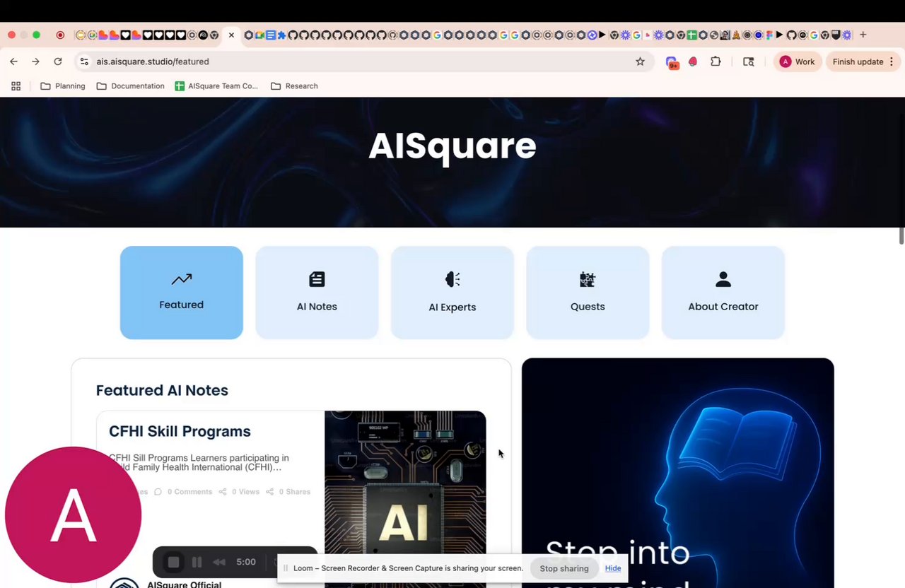
Task: Click the CFHI Sill Programs description text
Action: [x=199, y=463]
